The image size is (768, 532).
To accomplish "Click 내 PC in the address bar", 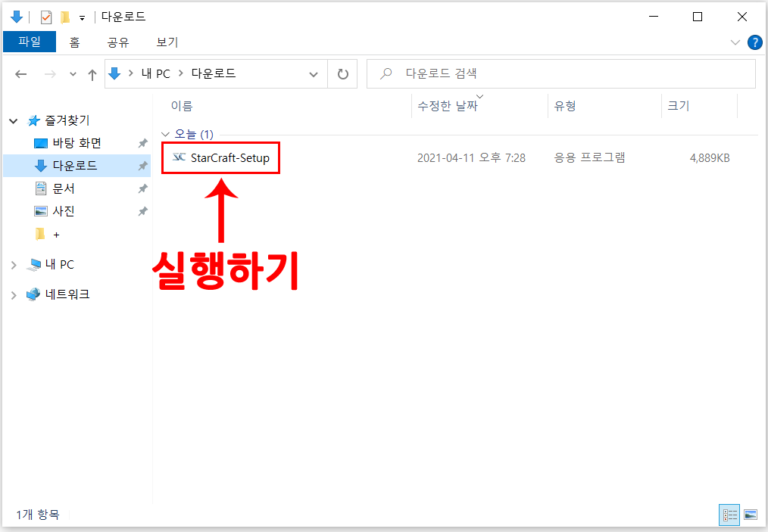I will [x=156, y=74].
